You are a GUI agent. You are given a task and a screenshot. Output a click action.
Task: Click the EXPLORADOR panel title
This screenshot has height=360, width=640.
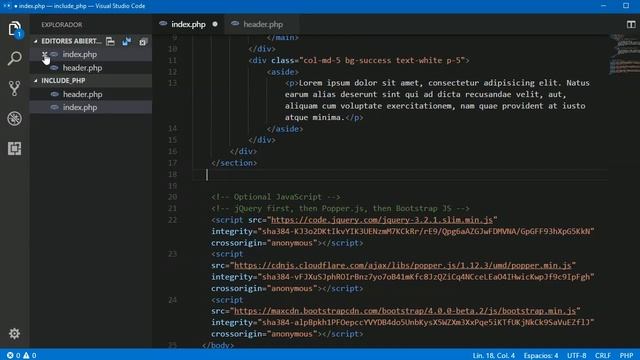point(62,24)
